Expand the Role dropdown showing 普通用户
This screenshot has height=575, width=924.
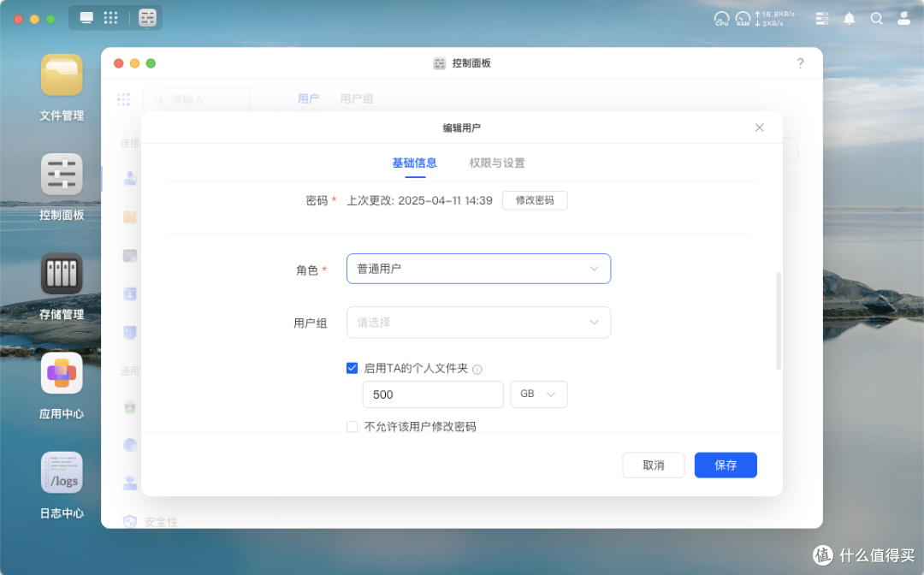tap(478, 269)
